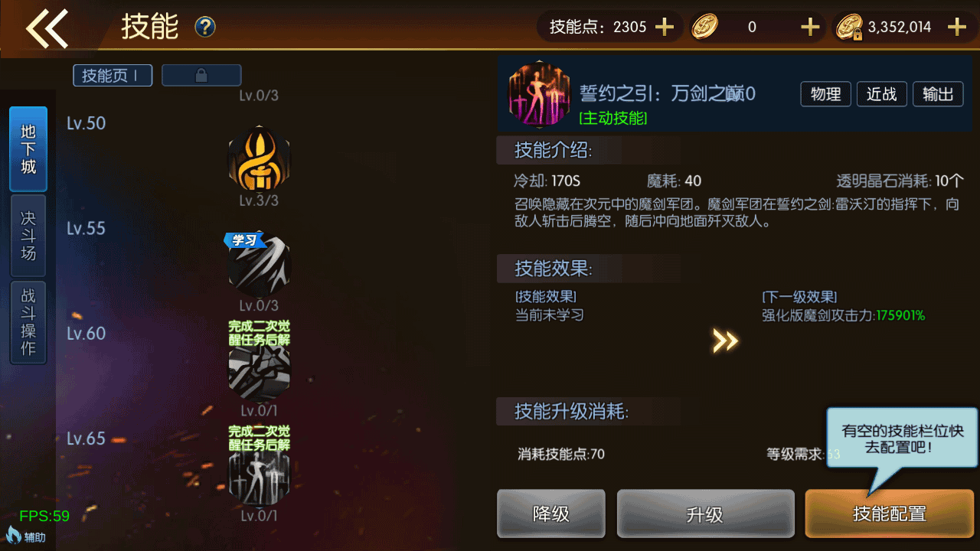Switch to the 决斗场 tab
Screen dimensions: 980x551
click(x=28, y=236)
